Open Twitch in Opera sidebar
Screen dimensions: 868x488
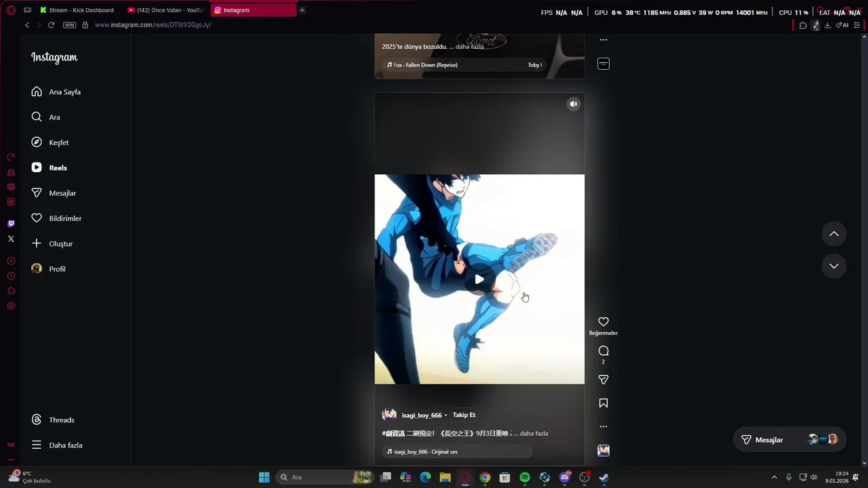(x=11, y=224)
